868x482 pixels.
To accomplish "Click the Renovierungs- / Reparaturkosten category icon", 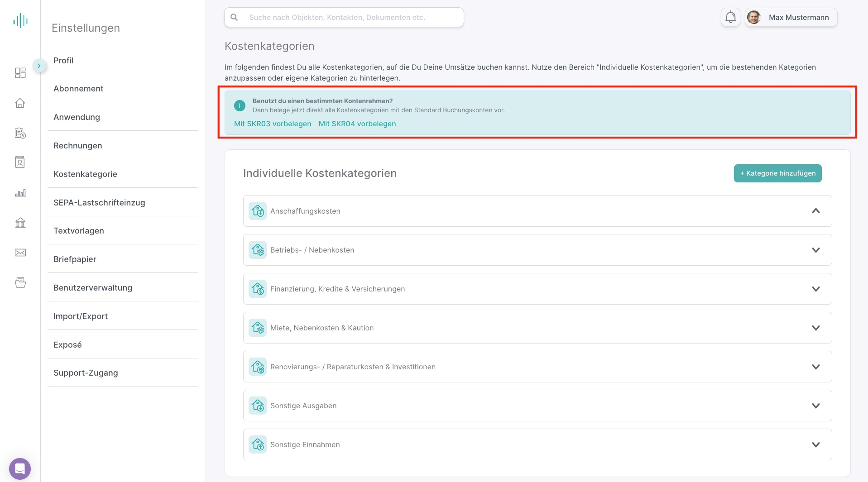I will coord(258,367).
